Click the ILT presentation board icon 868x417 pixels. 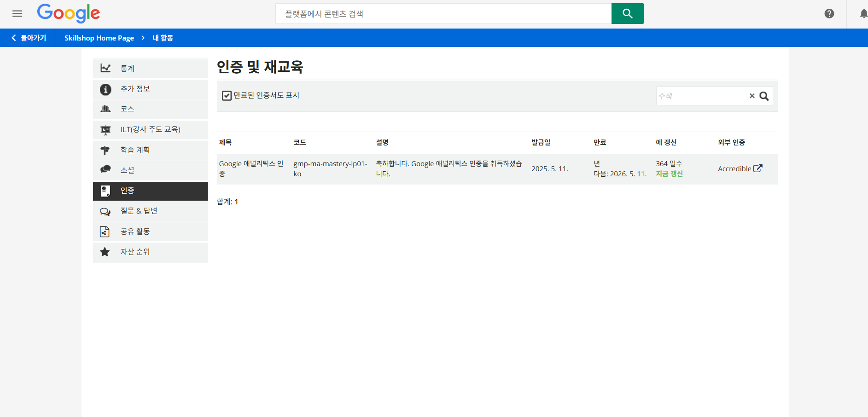105,130
